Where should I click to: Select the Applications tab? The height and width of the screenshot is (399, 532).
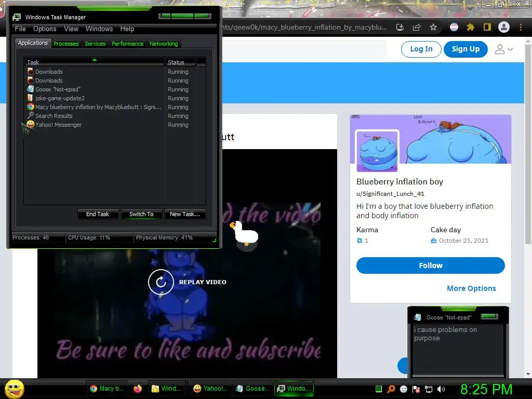33,43
